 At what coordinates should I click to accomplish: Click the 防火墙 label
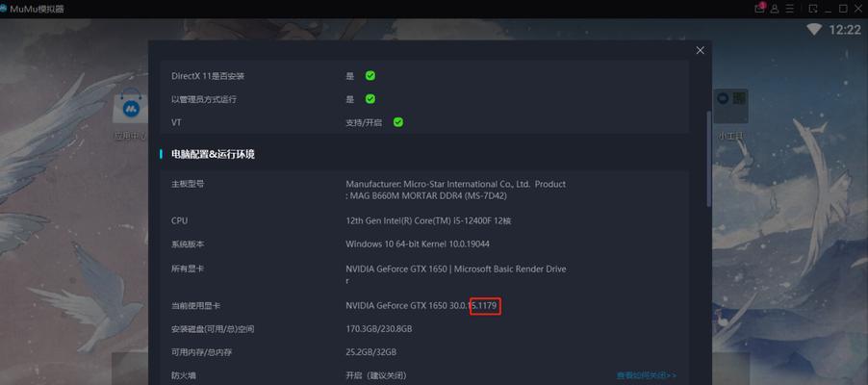(x=183, y=375)
